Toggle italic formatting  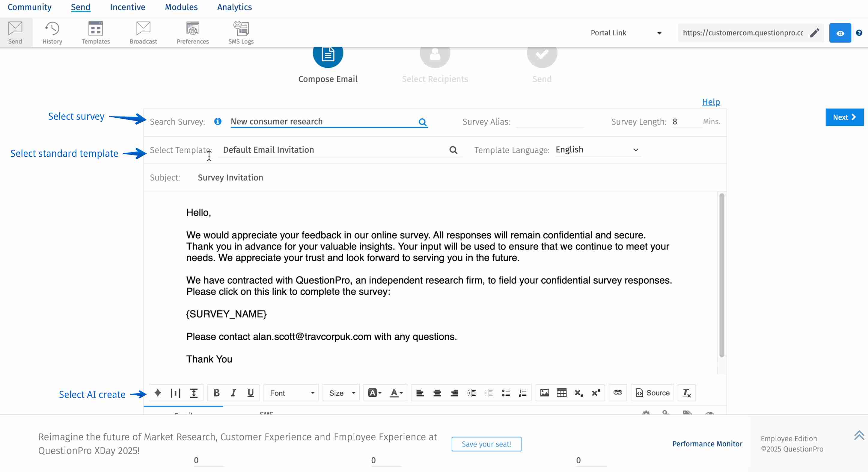pos(233,393)
